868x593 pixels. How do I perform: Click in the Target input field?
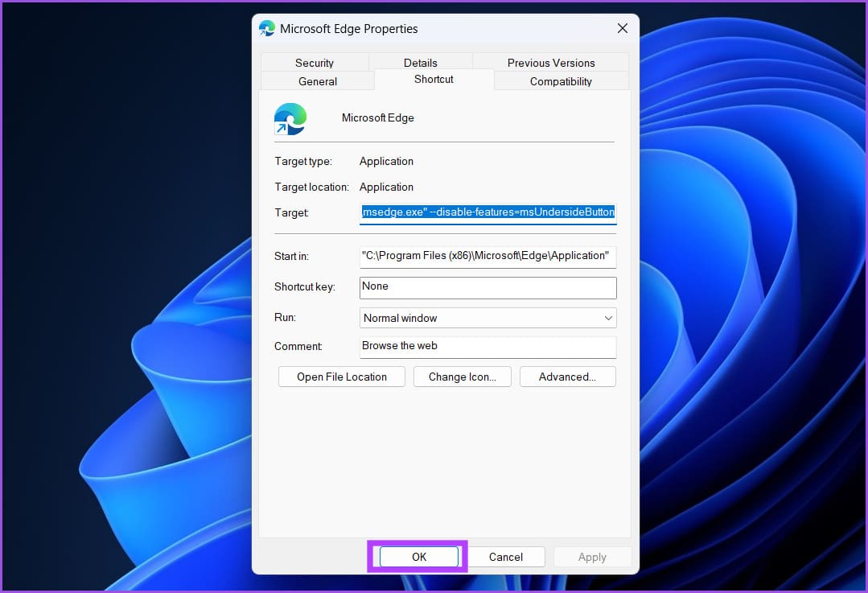pos(487,212)
